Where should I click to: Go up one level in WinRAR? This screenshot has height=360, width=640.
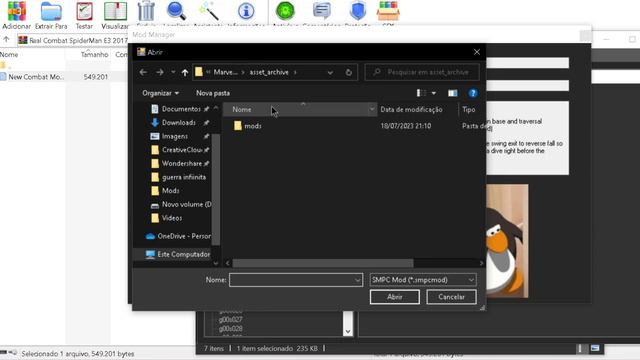pos(6,40)
